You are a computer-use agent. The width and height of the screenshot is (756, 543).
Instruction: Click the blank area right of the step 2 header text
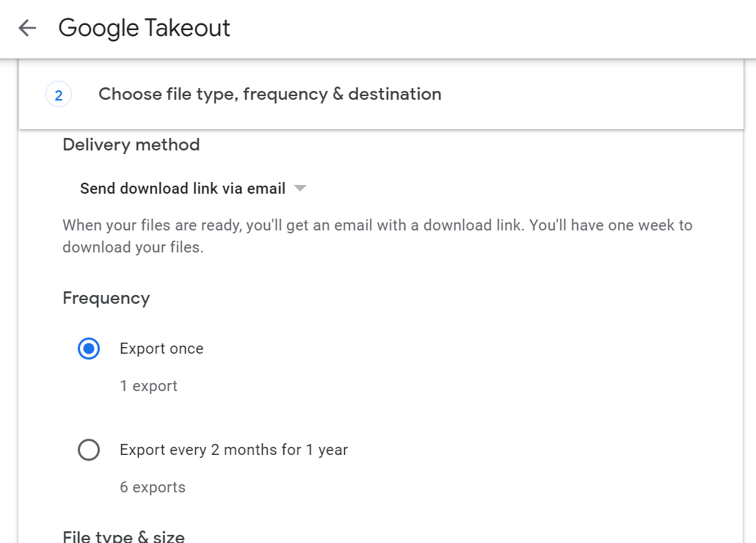tap(587, 95)
